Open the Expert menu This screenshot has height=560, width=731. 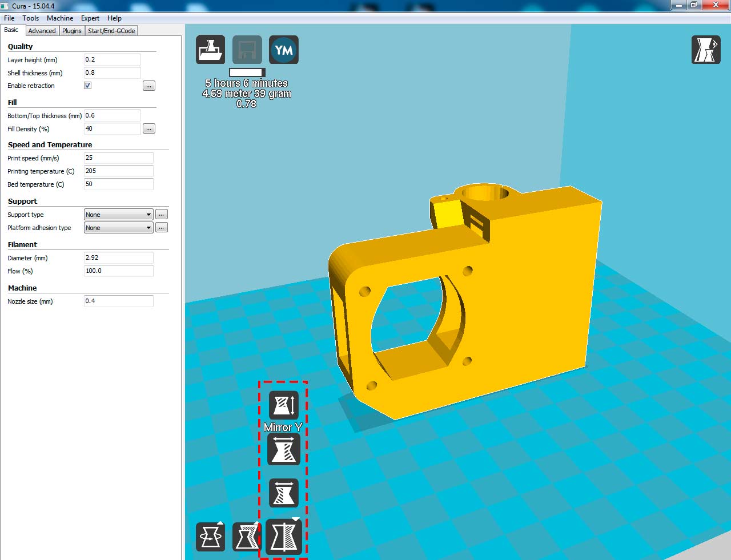[x=90, y=18]
